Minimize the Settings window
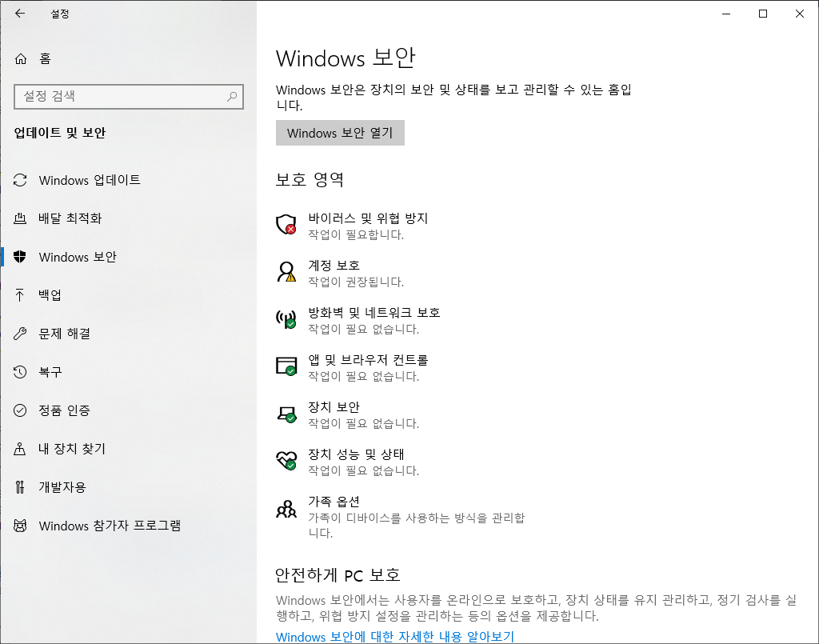 pos(726,14)
